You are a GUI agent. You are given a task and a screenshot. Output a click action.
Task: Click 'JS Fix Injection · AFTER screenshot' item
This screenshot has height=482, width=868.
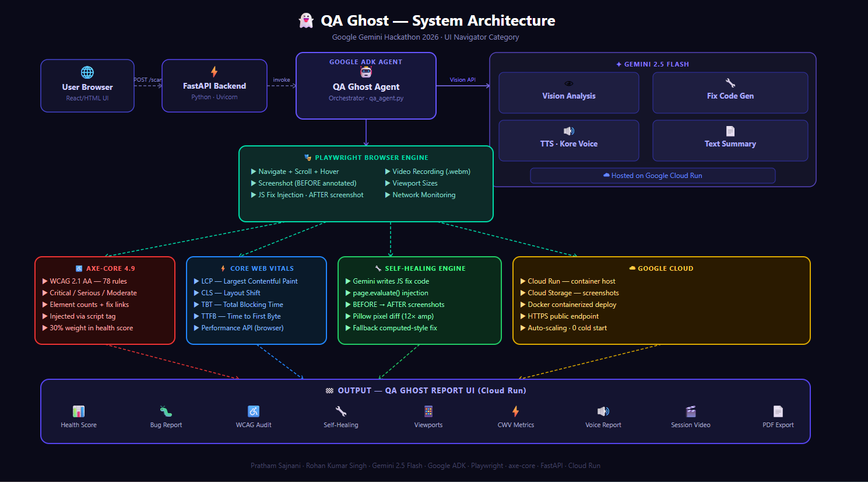tap(307, 195)
